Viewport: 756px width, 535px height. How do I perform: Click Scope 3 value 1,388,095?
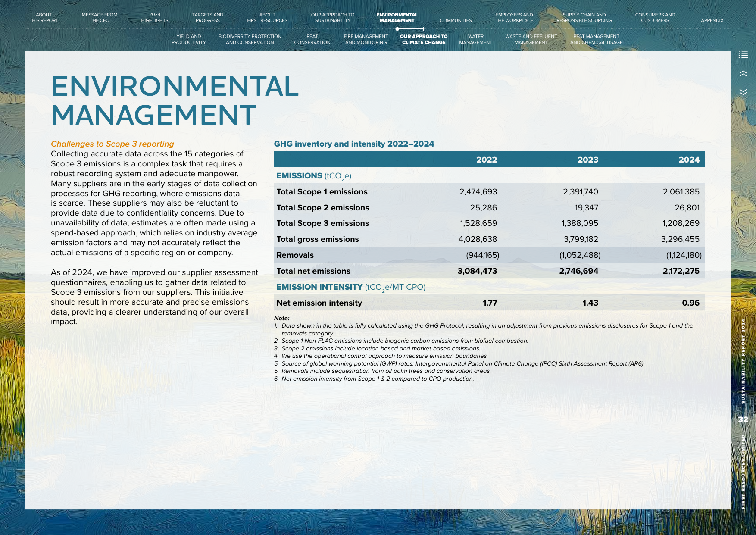(580, 223)
